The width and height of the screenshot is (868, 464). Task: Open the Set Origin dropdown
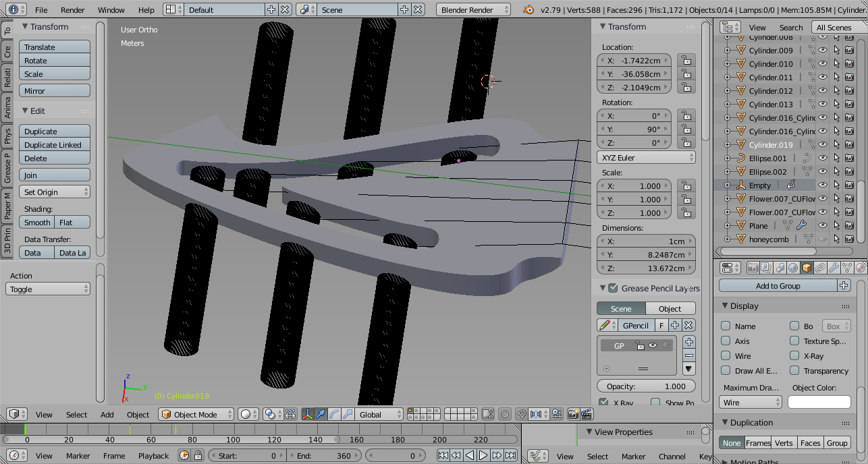tap(55, 192)
